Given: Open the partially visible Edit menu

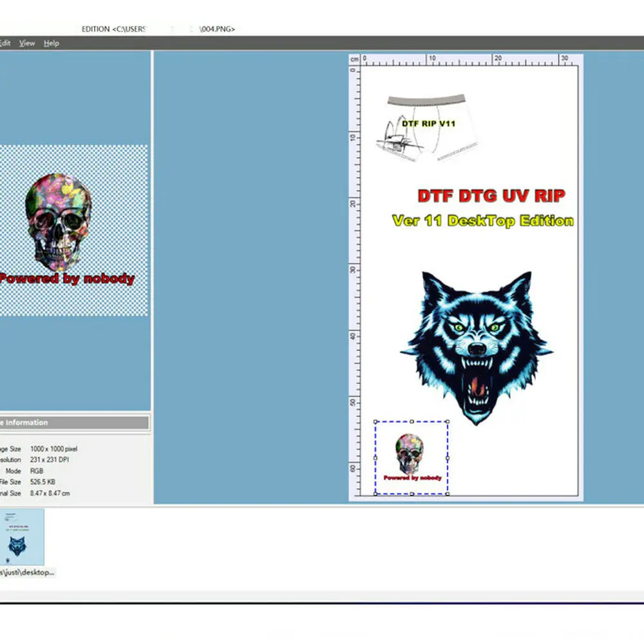Looking at the screenshot, I should click(x=5, y=43).
